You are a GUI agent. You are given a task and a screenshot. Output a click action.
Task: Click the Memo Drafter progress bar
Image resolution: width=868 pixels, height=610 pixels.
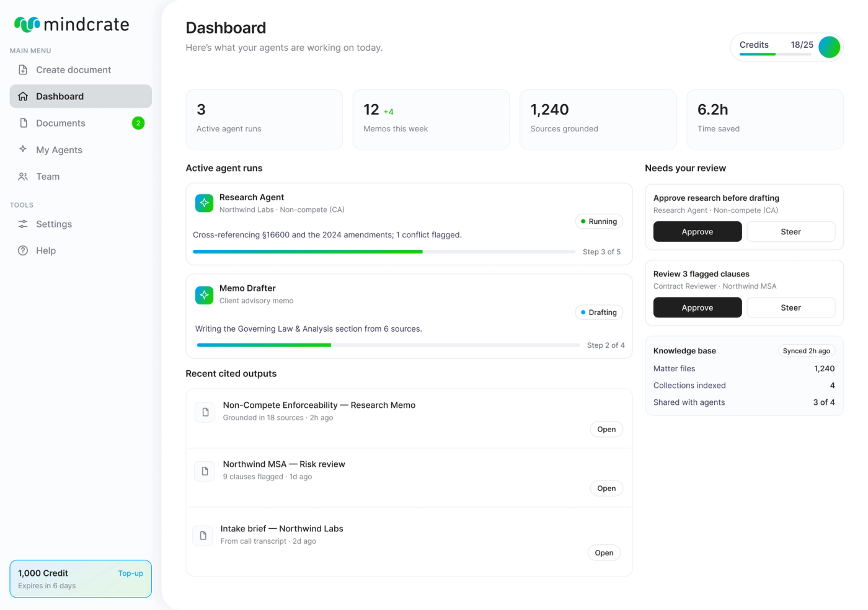(388, 345)
